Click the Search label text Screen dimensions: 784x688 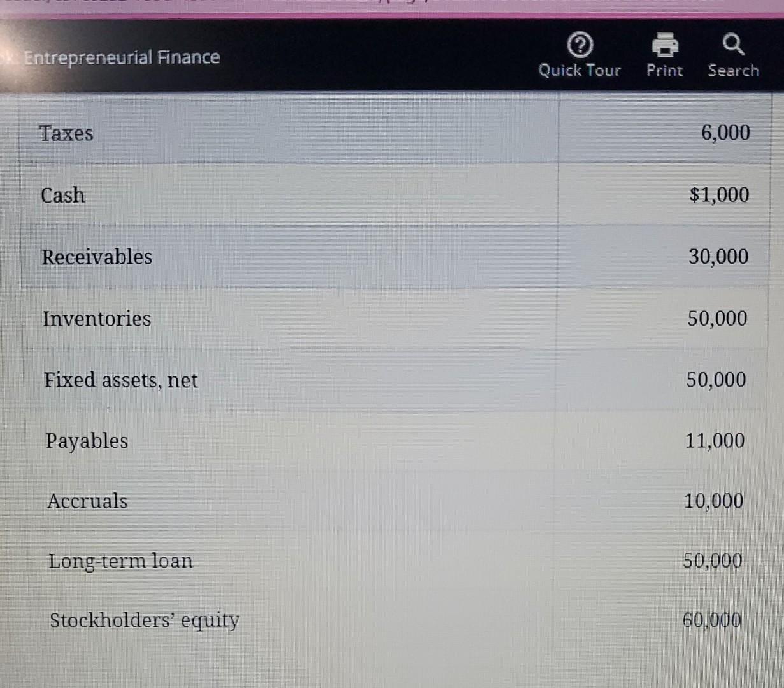coord(732,71)
